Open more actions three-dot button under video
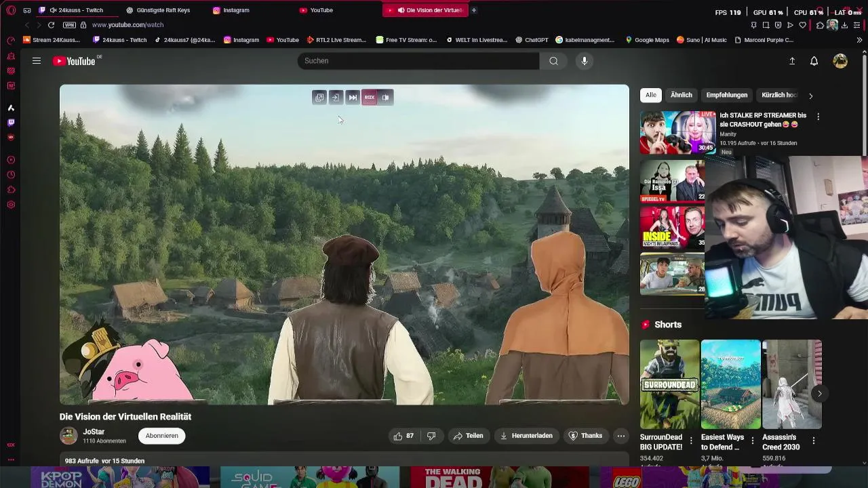This screenshot has height=488, width=868. tap(620, 436)
